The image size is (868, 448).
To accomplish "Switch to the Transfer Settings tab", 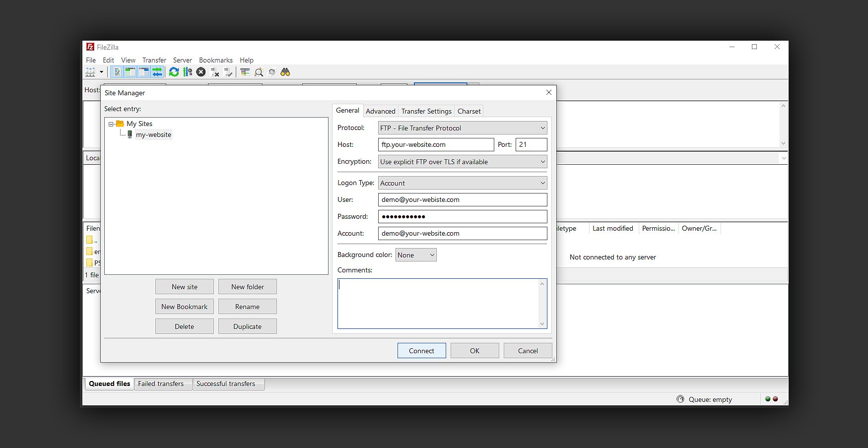I will coord(426,111).
